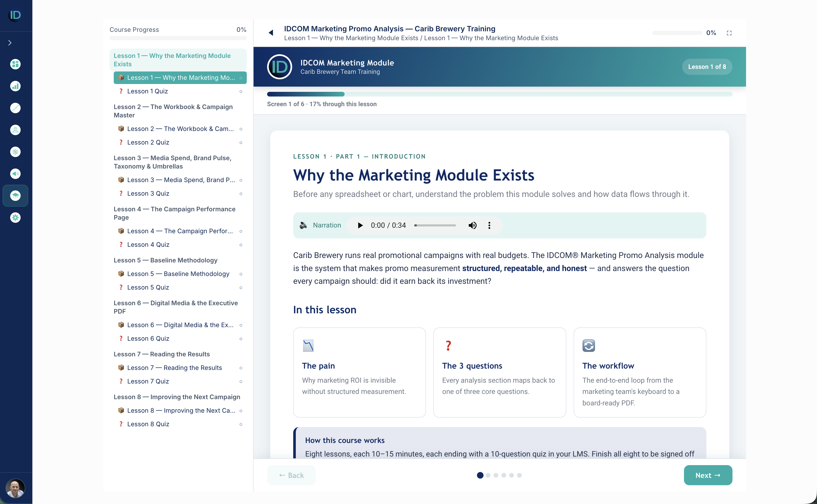
Task: Mute the narration audio volume
Action: (472, 225)
